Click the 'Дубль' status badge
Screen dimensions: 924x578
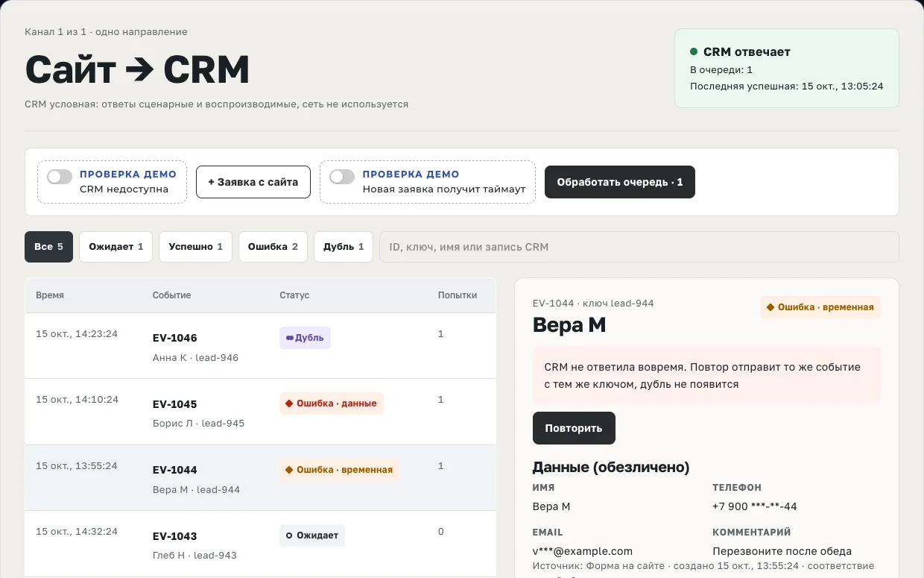[x=305, y=338]
